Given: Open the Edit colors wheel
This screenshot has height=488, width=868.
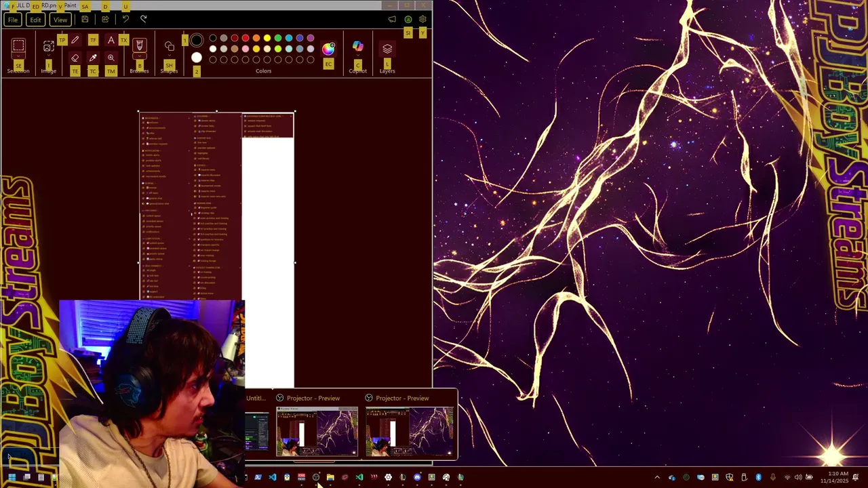Looking at the screenshot, I should click(328, 49).
